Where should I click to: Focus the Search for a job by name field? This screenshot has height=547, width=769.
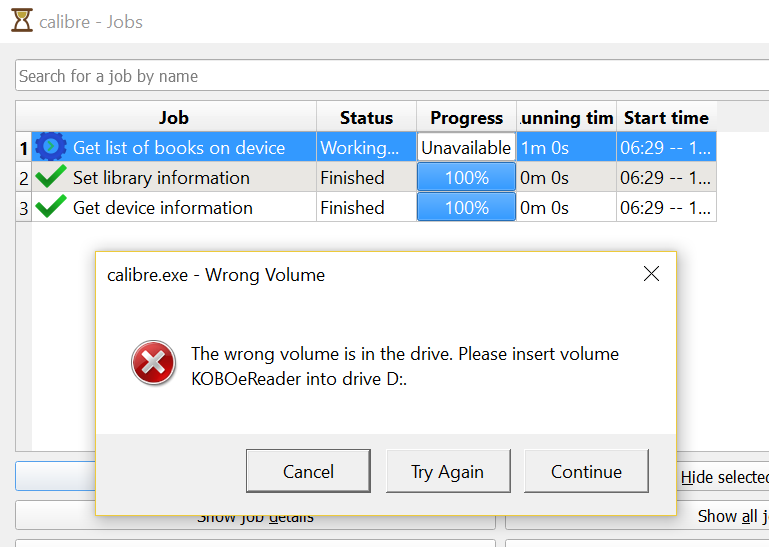(x=390, y=76)
